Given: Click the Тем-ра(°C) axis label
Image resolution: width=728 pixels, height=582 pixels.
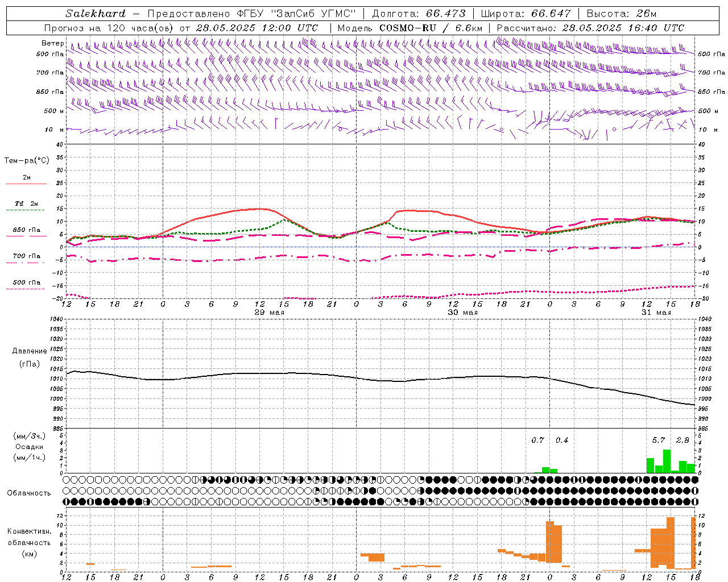Looking at the screenshot, I should pos(27,161).
